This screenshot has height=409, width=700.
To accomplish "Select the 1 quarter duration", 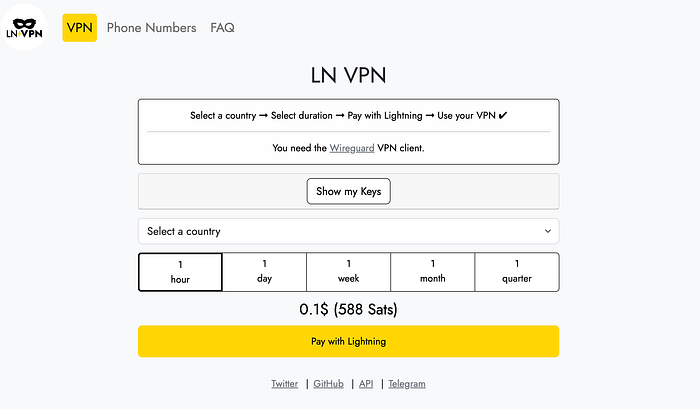I will click(517, 272).
